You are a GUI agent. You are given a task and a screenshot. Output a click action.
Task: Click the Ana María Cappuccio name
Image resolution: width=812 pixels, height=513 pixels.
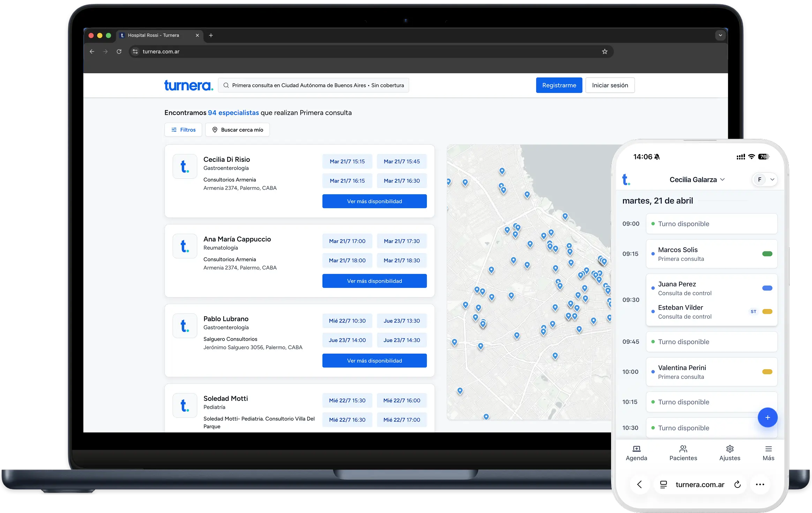coord(237,239)
